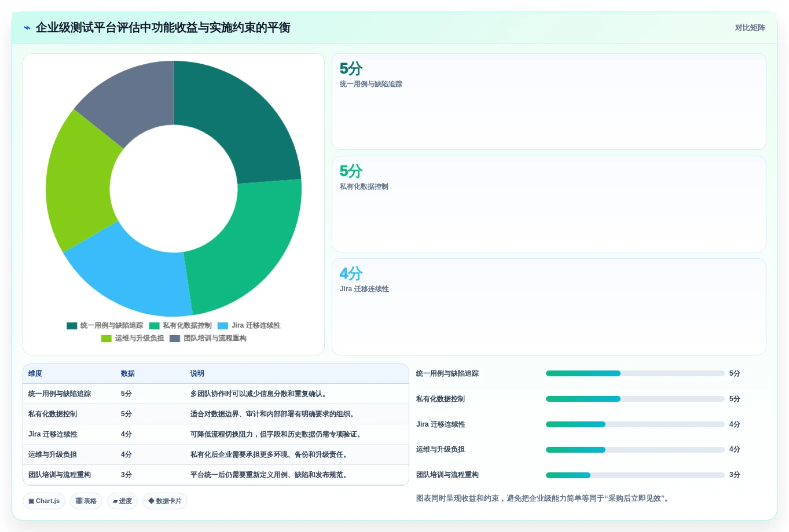Click the 运维与升级负担 progress bar
The width and height of the screenshot is (789, 532).
(635, 450)
